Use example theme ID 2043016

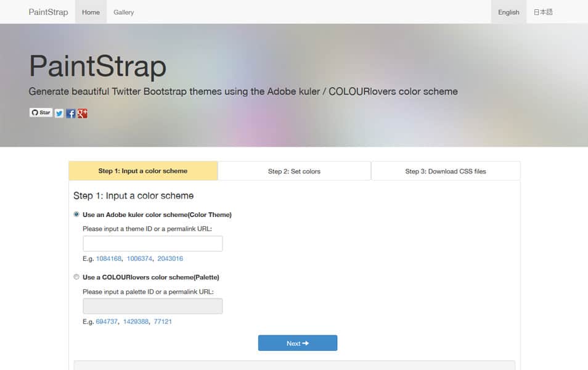coord(169,259)
